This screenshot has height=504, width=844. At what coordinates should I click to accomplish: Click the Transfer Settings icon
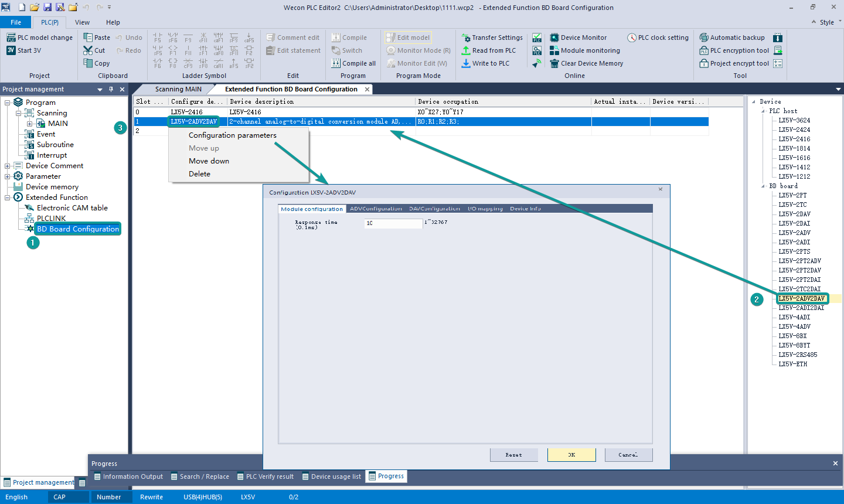click(x=466, y=38)
